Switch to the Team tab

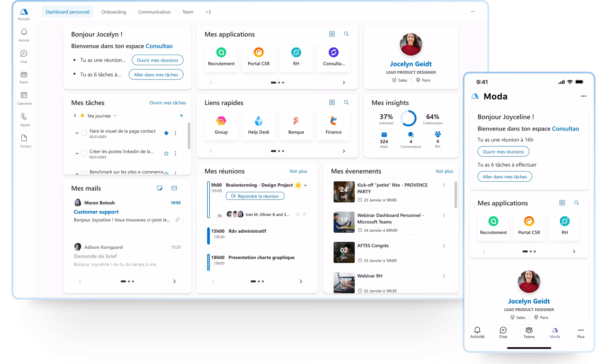[188, 12]
